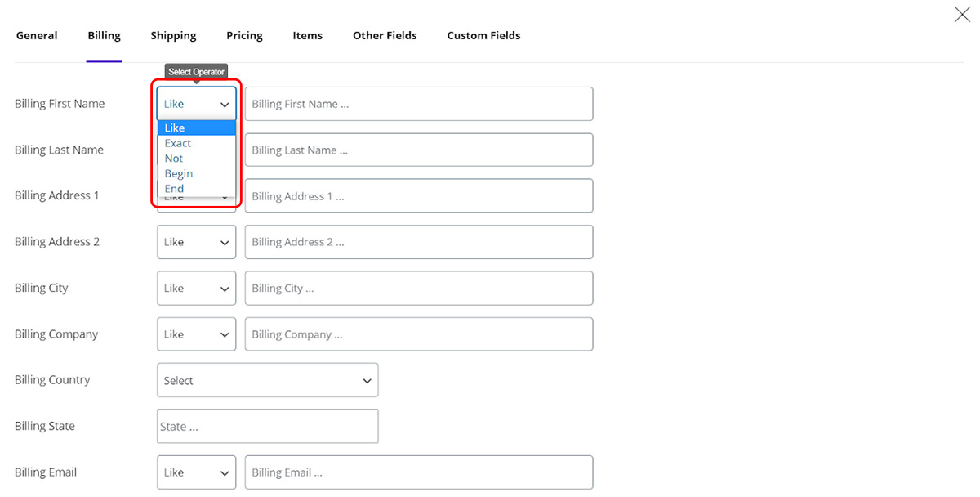Open the Shipping tab
The height and width of the screenshot is (497, 980).
pos(173,36)
